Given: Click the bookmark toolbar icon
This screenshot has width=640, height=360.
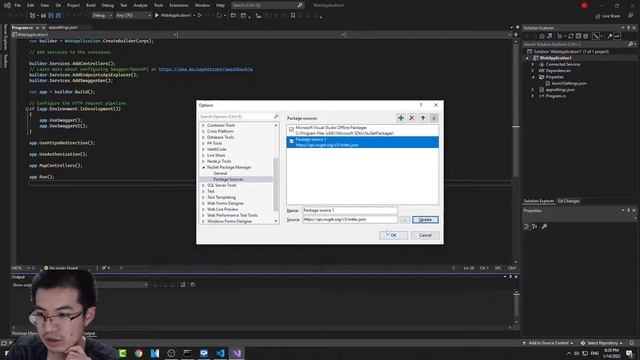Looking at the screenshot, I should pos(293,16).
